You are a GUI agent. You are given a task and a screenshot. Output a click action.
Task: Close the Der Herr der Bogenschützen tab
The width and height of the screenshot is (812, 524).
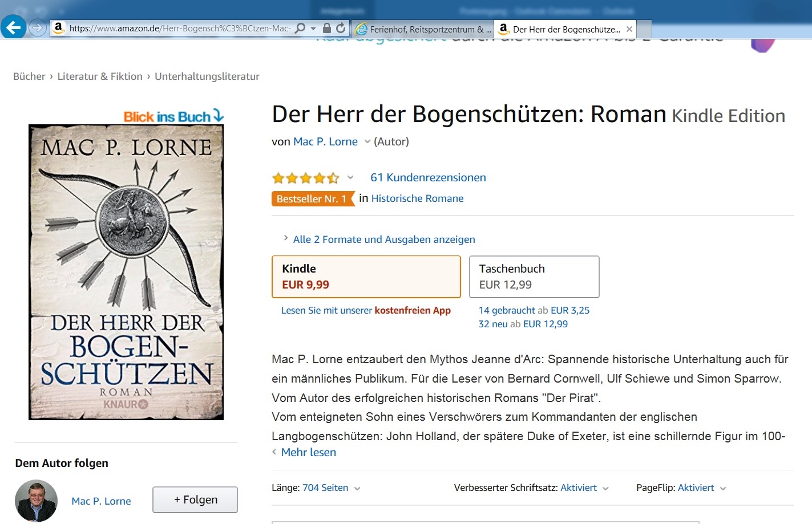pyautogui.click(x=629, y=29)
